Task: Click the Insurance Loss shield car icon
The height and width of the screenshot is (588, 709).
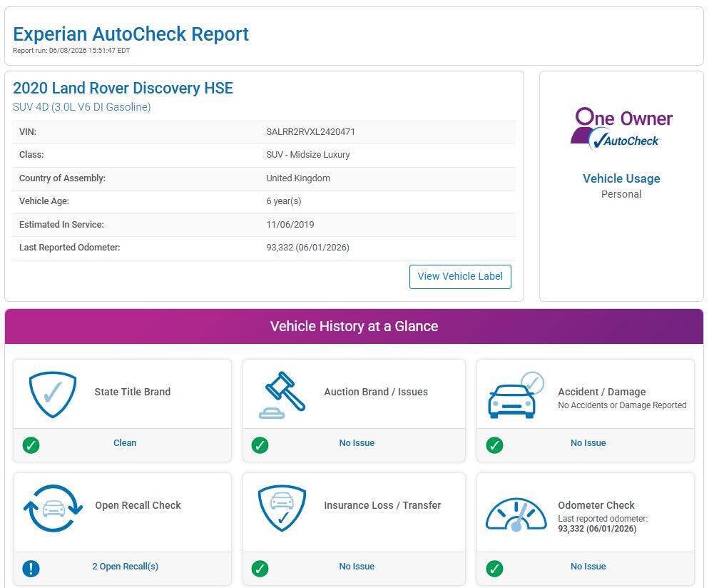Action: [x=282, y=508]
